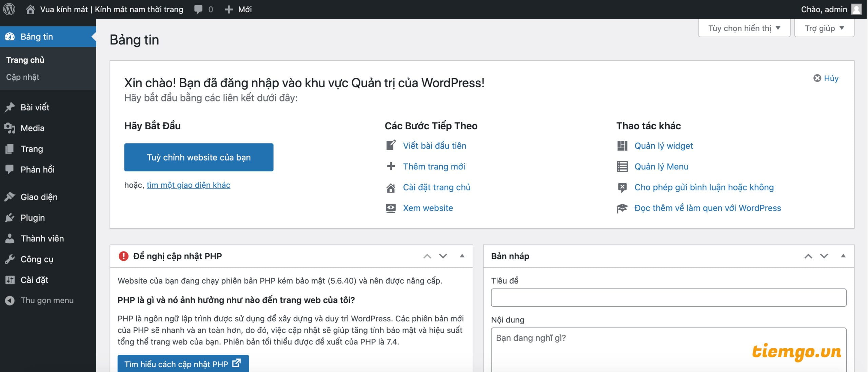868x372 pixels.
Task: Open Viết bài đầu tiên link
Action: [434, 146]
